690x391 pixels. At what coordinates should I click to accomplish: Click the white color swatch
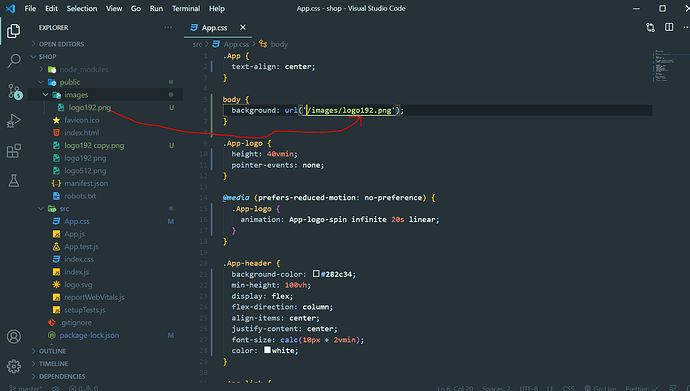point(267,350)
